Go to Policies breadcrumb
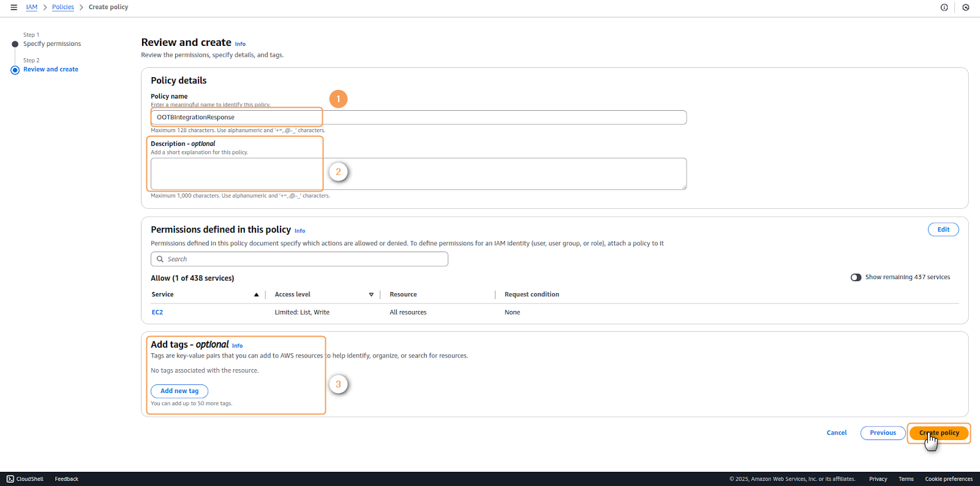This screenshot has width=980, height=486. click(x=62, y=7)
